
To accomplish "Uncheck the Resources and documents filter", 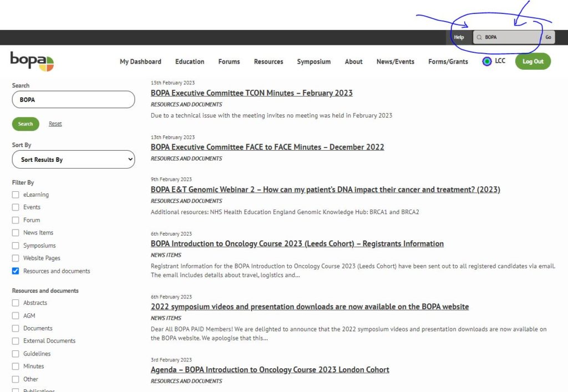I will pyautogui.click(x=15, y=271).
